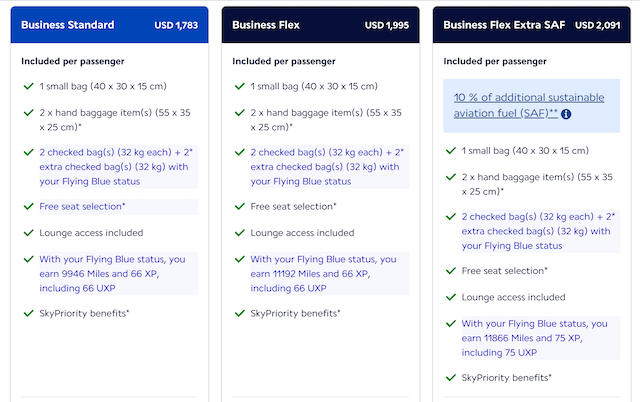Click miles earning checkmark in Business Flex Extra SAF
Viewport: 640px width, 402px height.
pyautogui.click(x=450, y=324)
